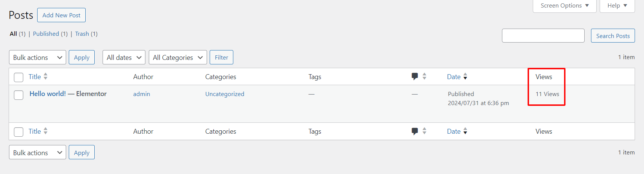The height and width of the screenshot is (174, 644).
Task: Check the select-all checkbox in table header
Action: tap(18, 77)
